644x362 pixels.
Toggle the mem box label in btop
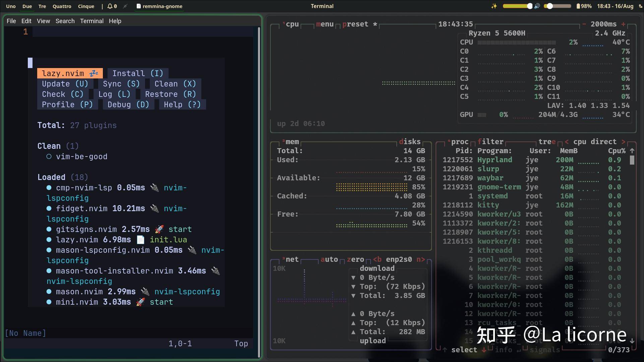[291, 142]
